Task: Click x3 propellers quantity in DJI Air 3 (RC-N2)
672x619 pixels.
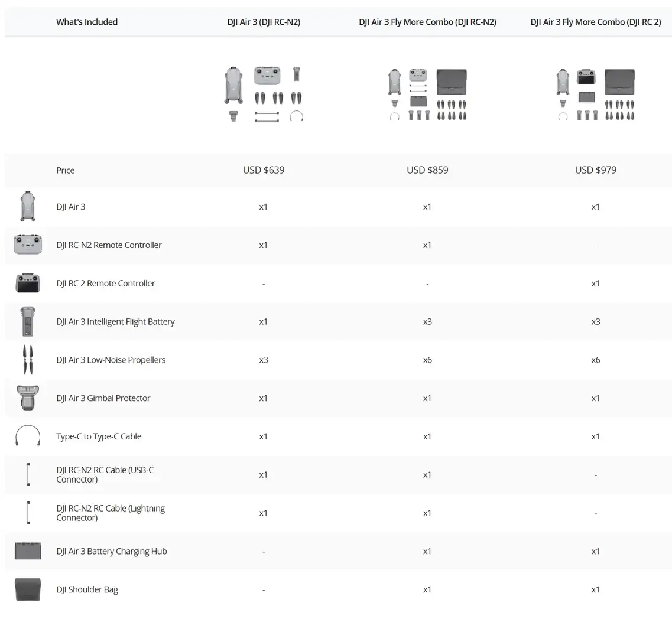Action: [264, 360]
